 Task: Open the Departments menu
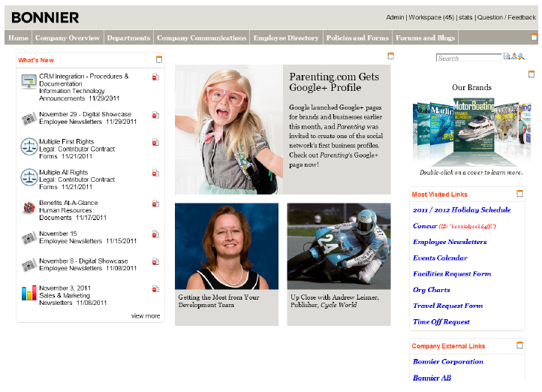pos(128,38)
